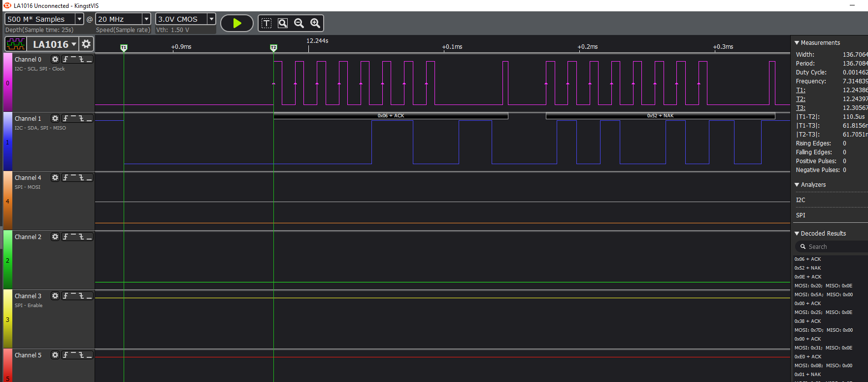Click the Channel 1 blue color bar

pyautogui.click(x=7, y=141)
